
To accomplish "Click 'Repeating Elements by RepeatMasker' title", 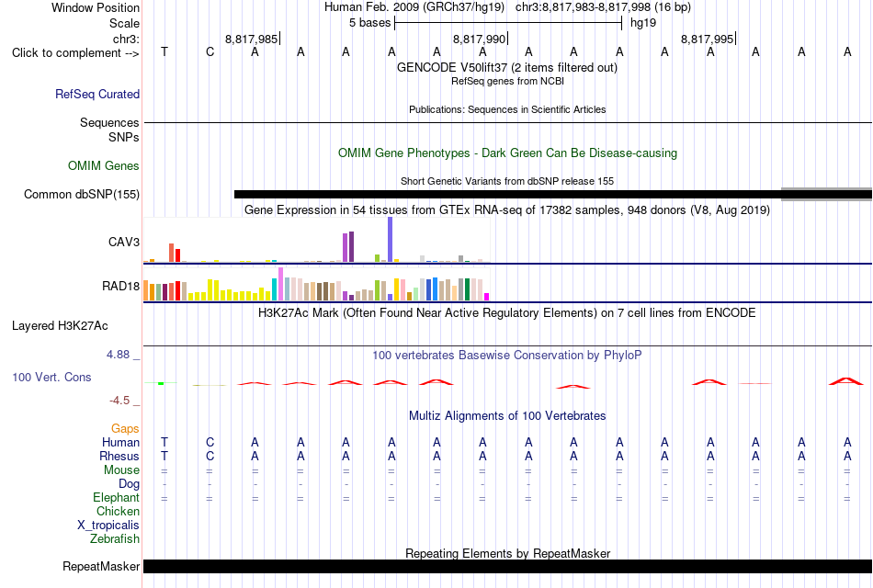I will pyautogui.click(x=507, y=553).
